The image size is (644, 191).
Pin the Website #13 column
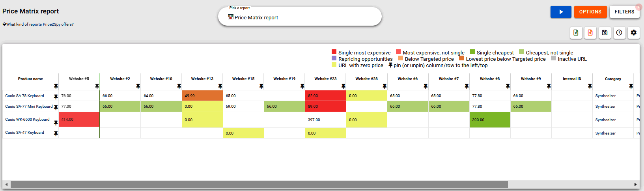click(220, 86)
